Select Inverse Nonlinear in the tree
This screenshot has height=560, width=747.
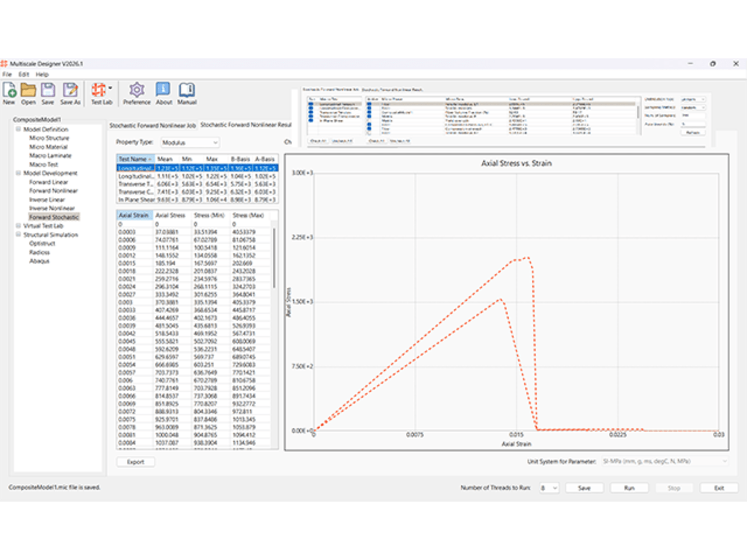(52, 208)
